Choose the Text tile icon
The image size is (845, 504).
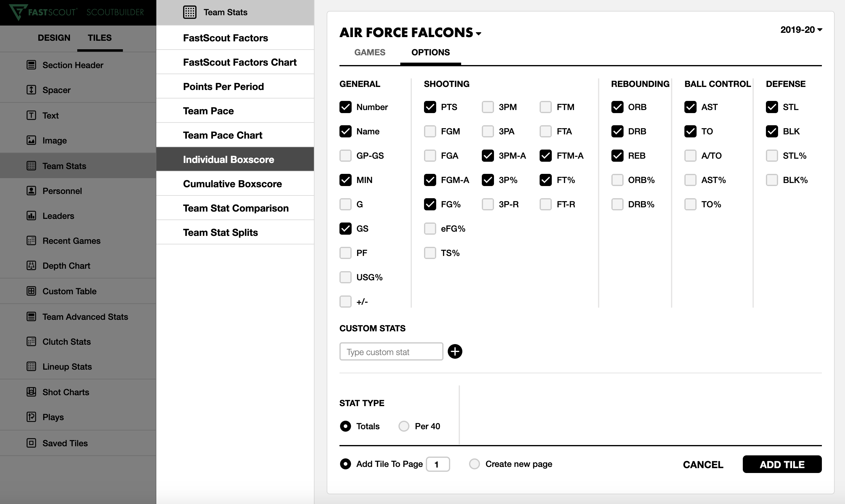(x=31, y=116)
